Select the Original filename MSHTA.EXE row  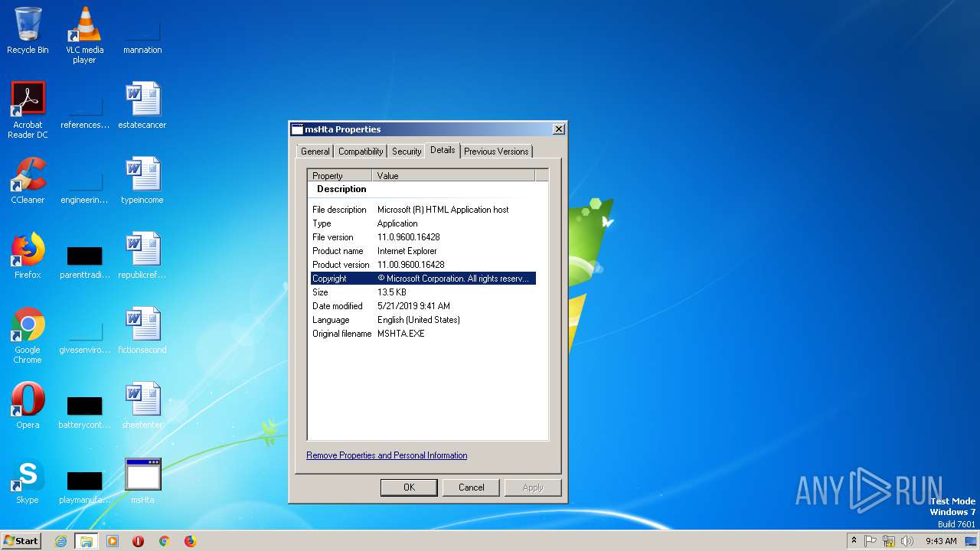click(423, 334)
